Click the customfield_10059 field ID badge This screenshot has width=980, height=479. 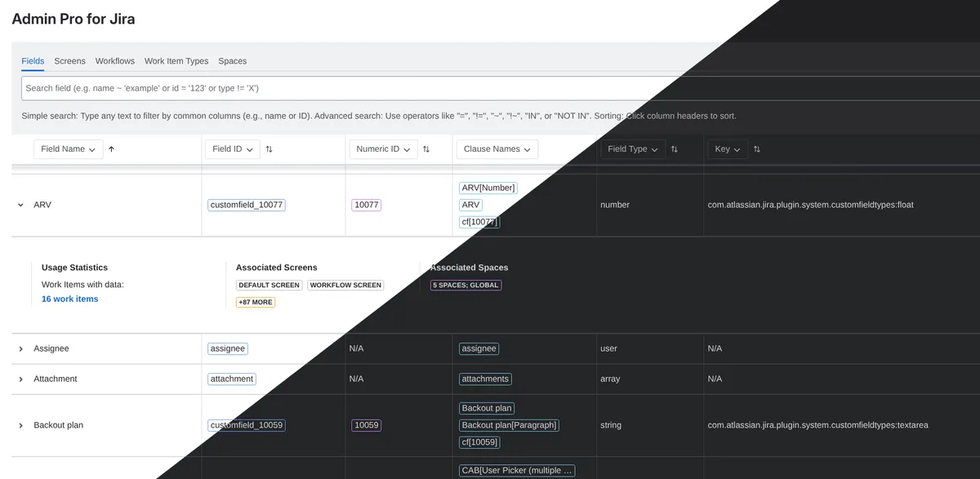(x=247, y=425)
